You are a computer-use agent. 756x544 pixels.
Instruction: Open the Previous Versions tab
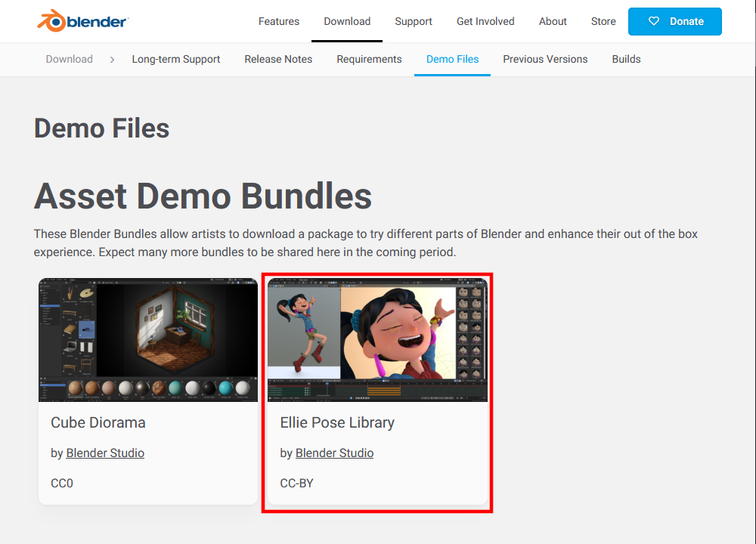click(545, 59)
